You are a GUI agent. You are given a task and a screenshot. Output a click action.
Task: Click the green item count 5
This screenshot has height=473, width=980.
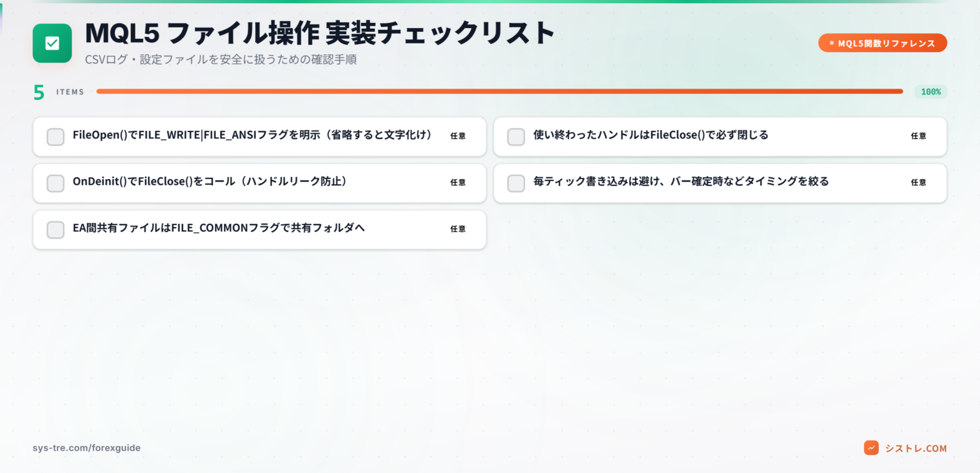39,92
